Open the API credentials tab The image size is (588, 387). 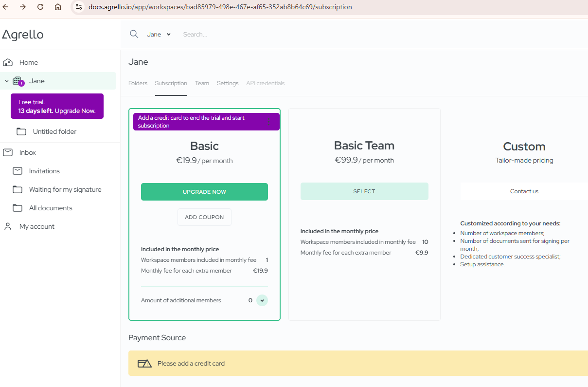click(266, 83)
